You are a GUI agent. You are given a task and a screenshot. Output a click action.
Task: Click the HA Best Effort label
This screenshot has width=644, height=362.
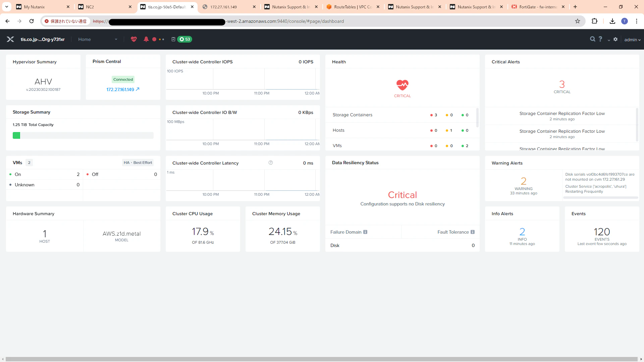(x=138, y=163)
